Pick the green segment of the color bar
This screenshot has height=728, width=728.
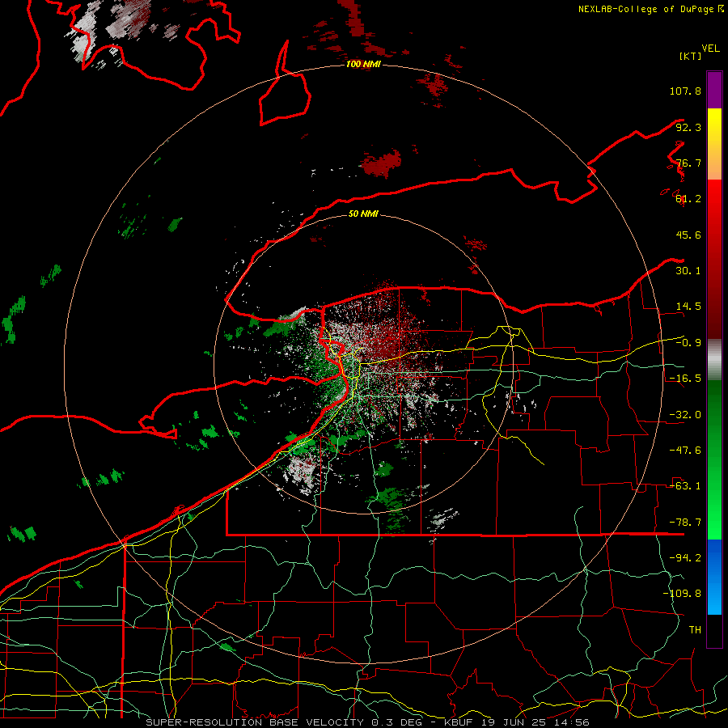point(714,459)
